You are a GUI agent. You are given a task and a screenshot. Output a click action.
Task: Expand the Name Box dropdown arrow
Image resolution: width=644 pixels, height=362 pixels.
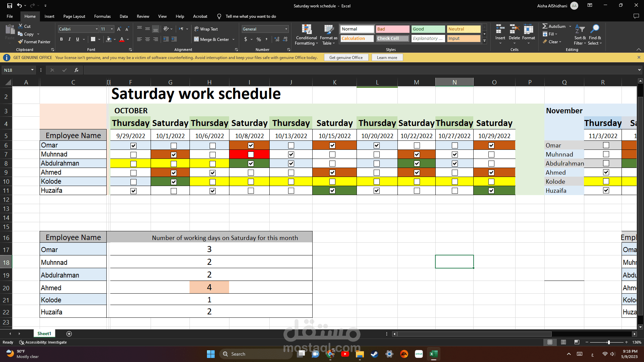pyautogui.click(x=32, y=70)
